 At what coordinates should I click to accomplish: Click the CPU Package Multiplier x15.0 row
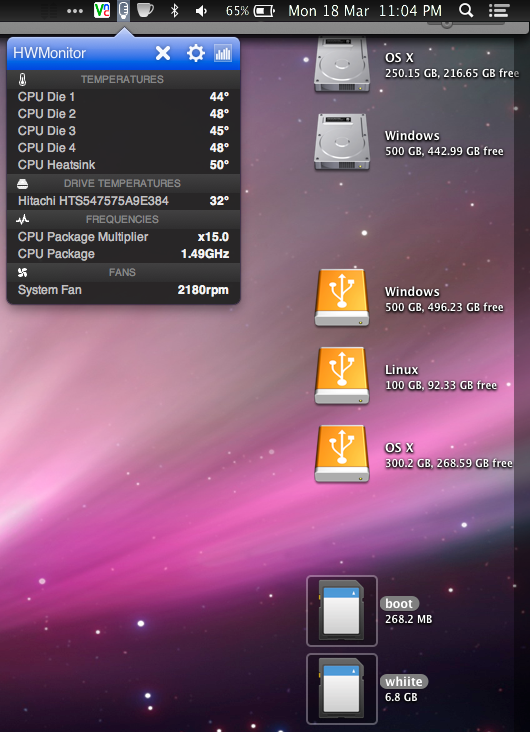coord(123,237)
